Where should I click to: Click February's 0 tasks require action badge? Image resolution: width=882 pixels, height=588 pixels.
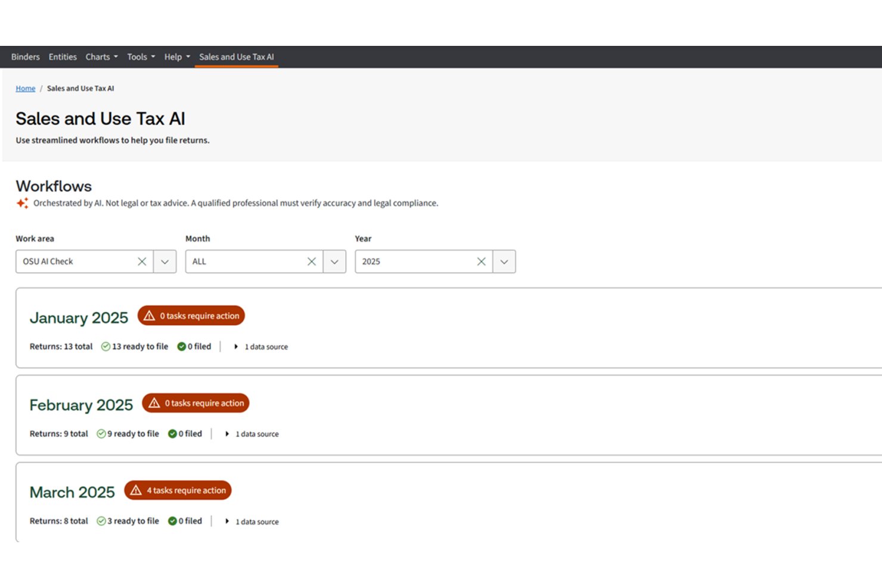[195, 403]
